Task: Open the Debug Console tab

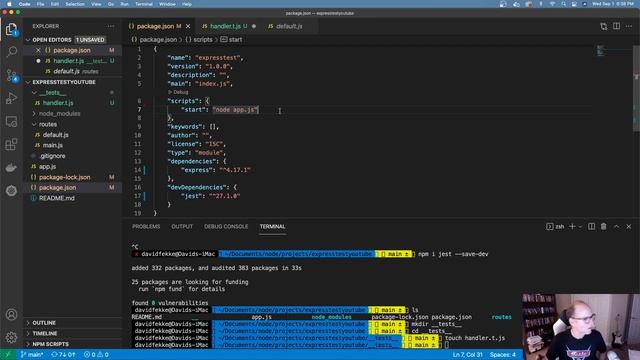Action: 226,227
